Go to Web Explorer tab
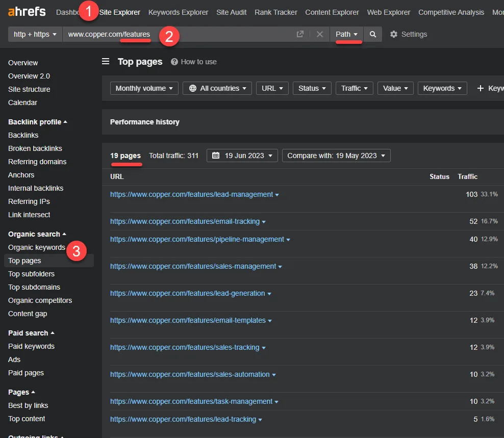Viewport: 504px width, 438px height. [x=389, y=12]
